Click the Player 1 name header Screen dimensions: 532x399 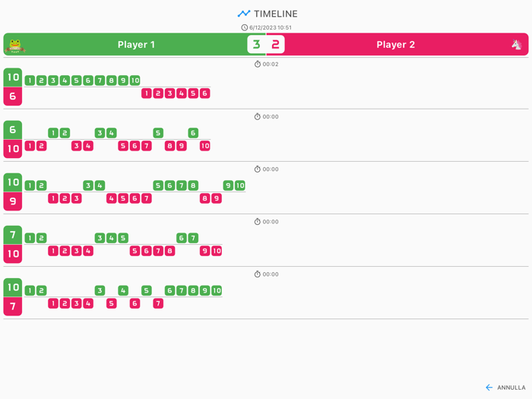tap(136, 45)
